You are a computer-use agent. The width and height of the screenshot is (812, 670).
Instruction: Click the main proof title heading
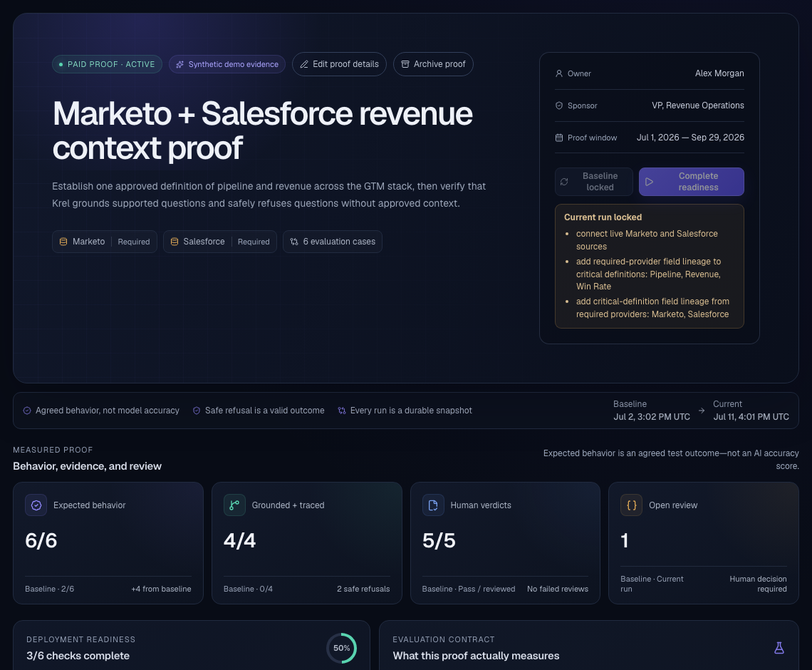click(263, 130)
